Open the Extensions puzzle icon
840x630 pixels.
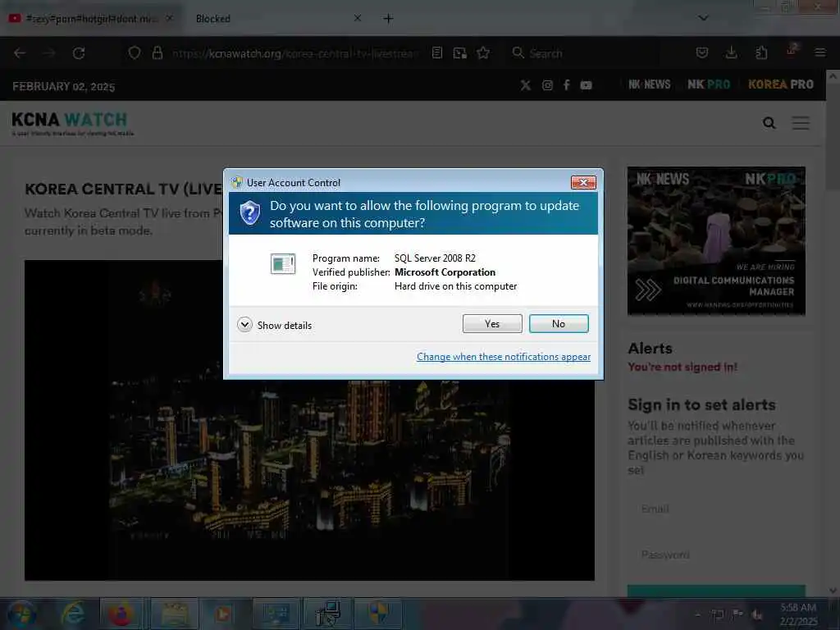coord(761,52)
